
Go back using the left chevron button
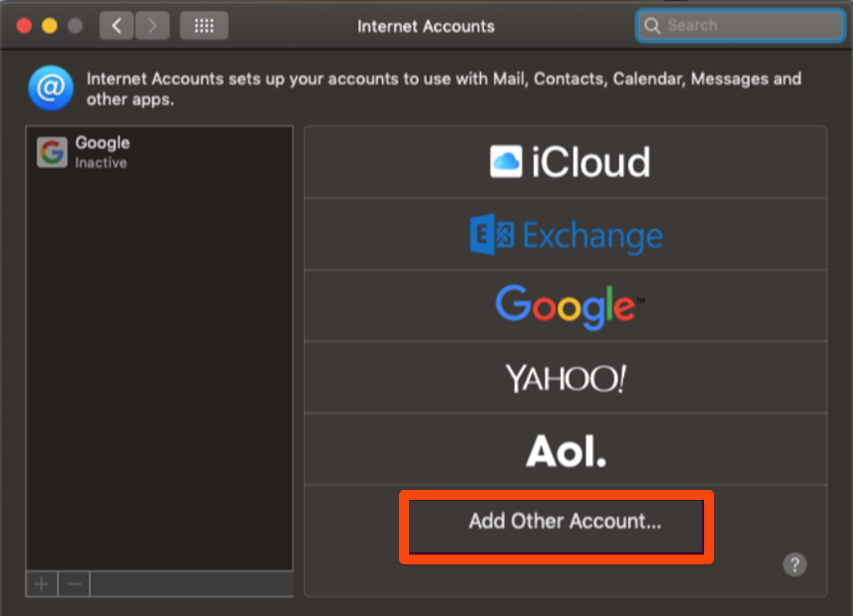[x=116, y=26]
